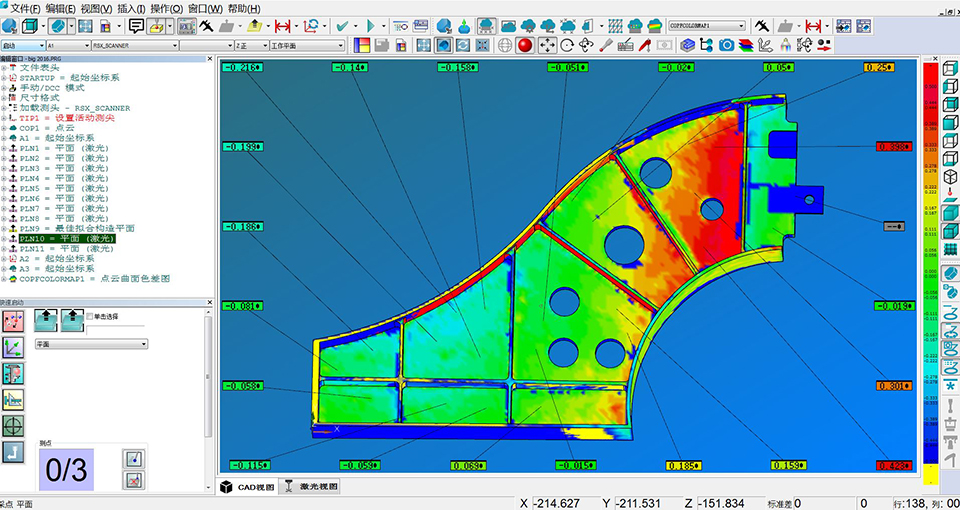Click the rotate view circular arrow icon

tap(567, 45)
